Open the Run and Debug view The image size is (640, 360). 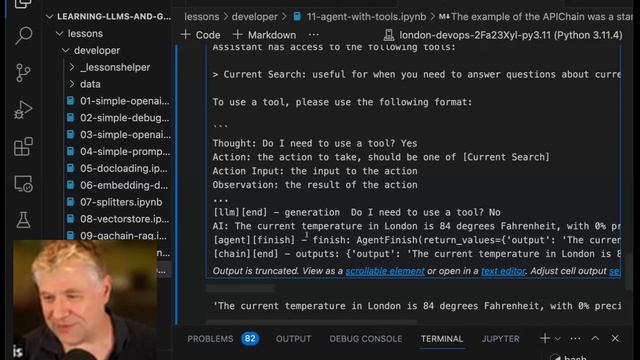[x=23, y=109]
